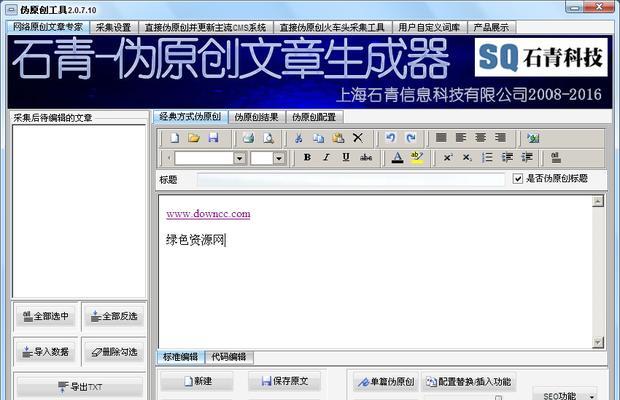Open the www.downcc.com link
Screen dimensions: 620x400
208,214
